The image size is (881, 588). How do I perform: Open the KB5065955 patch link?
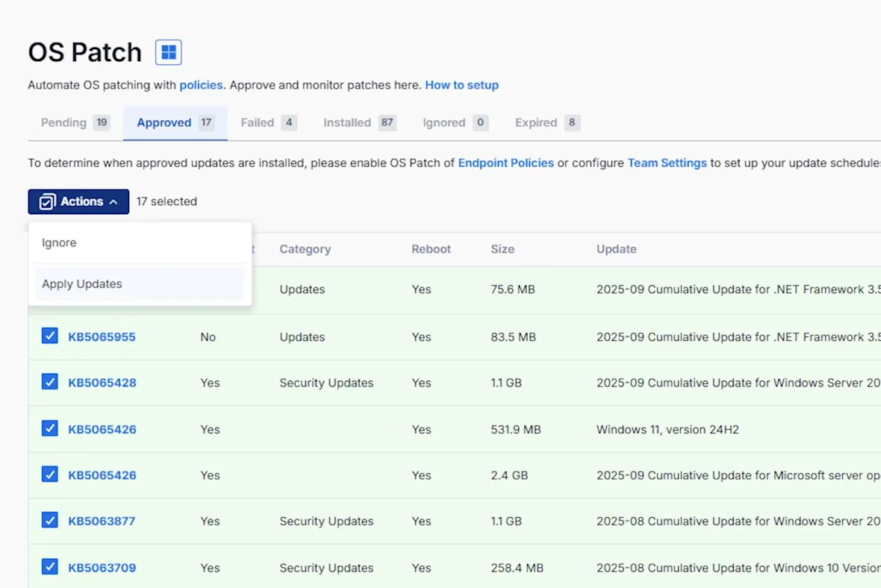click(x=102, y=337)
